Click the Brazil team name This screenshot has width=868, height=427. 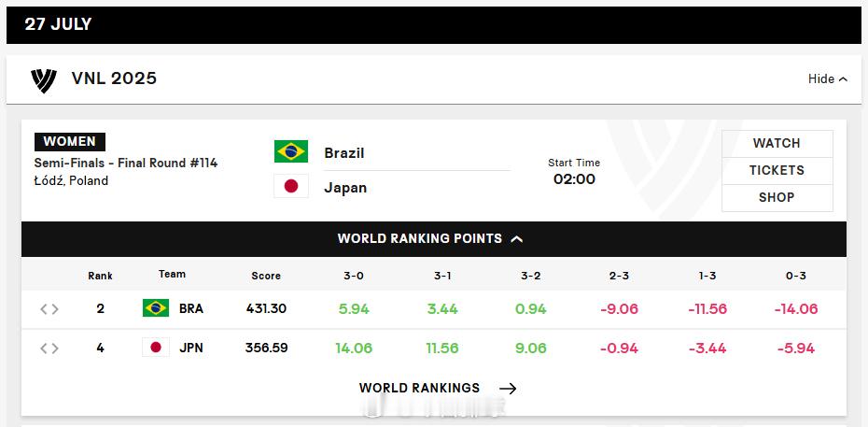click(x=343, y=153)
